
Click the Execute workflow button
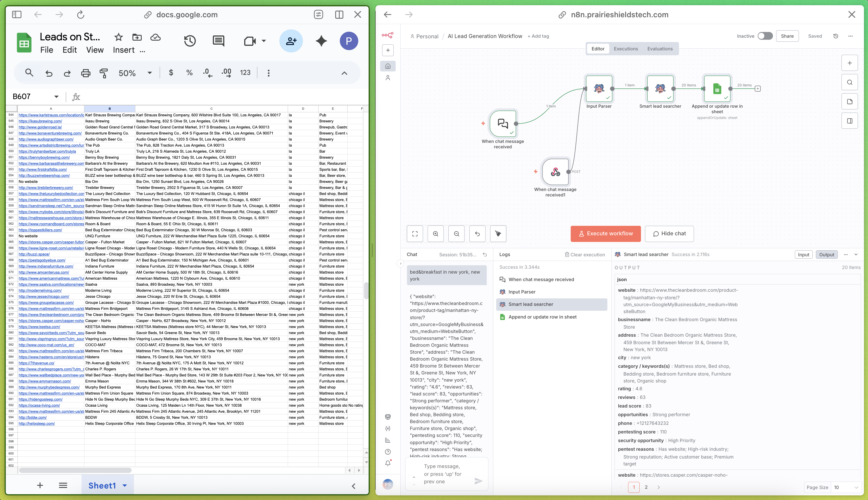click(605, 234)
